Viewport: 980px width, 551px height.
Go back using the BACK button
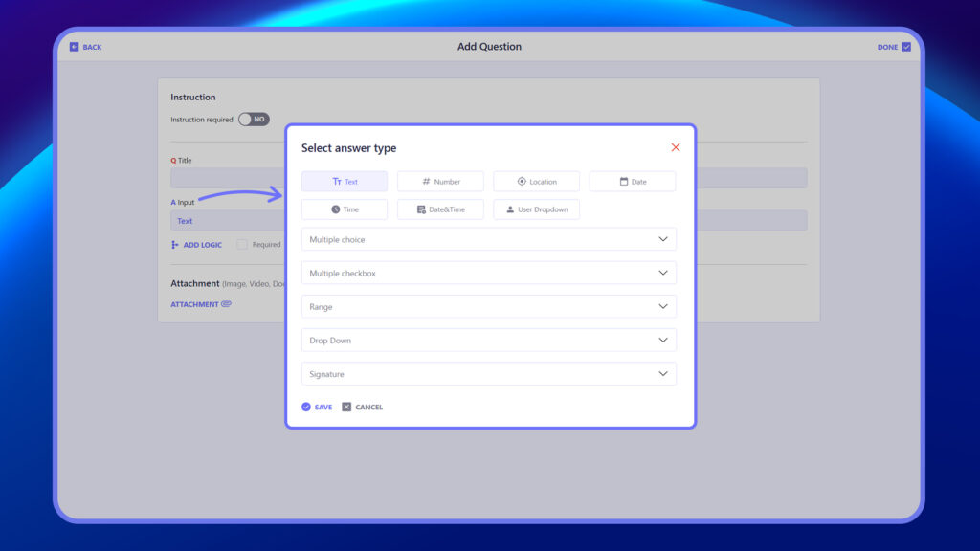pyautogui.click(x=85, y=47)
